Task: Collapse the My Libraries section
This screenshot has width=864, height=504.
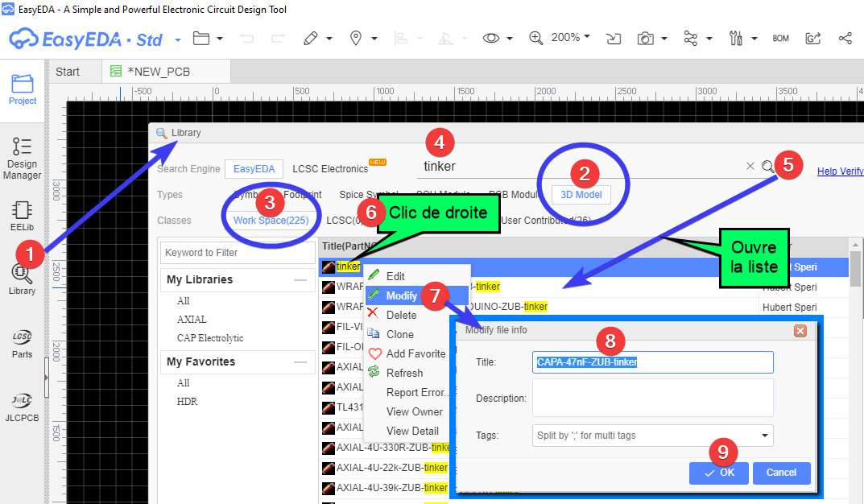Action: pos(300,280)
